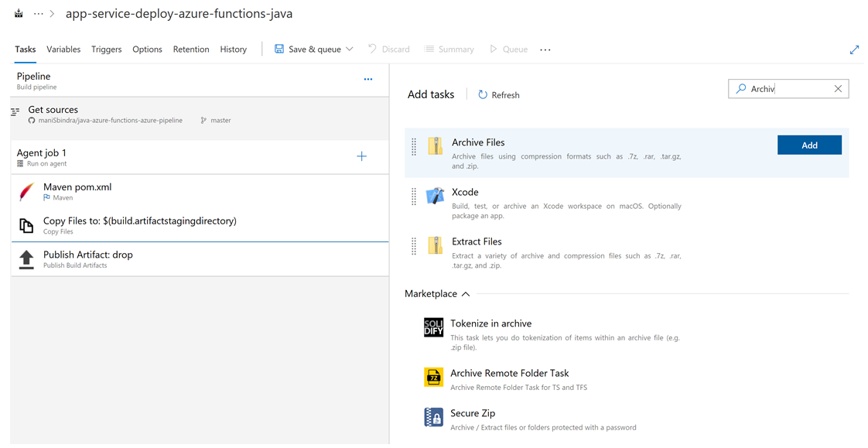
Task: Click the magnifier icon in search box
Action: [x=740, y=89]
